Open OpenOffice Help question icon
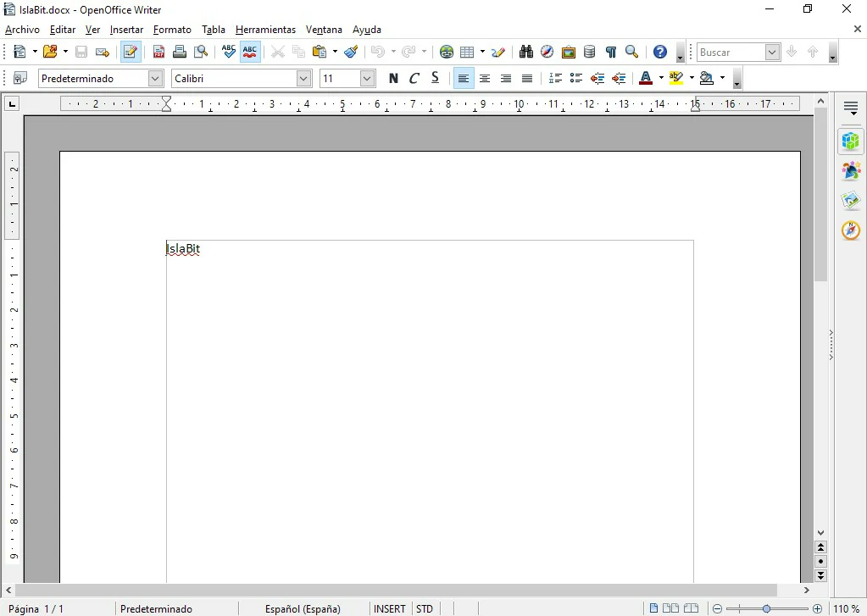 coord(659,52)
